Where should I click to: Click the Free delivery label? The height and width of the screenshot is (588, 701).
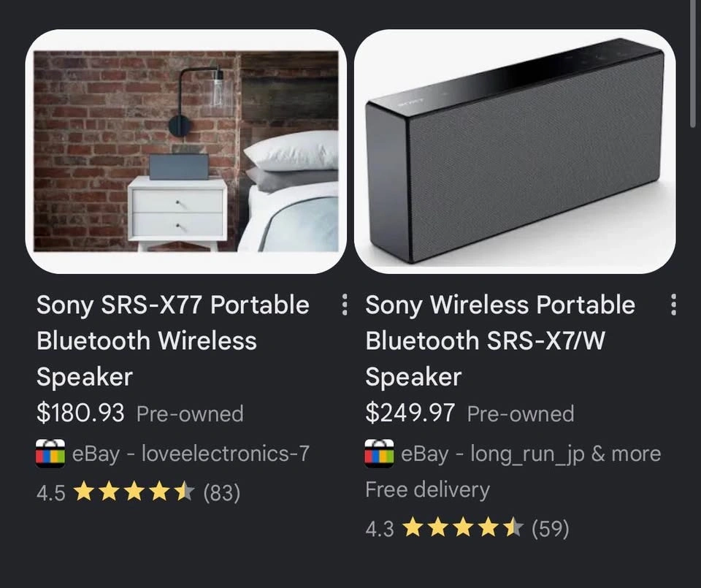[x=427, y=490]
